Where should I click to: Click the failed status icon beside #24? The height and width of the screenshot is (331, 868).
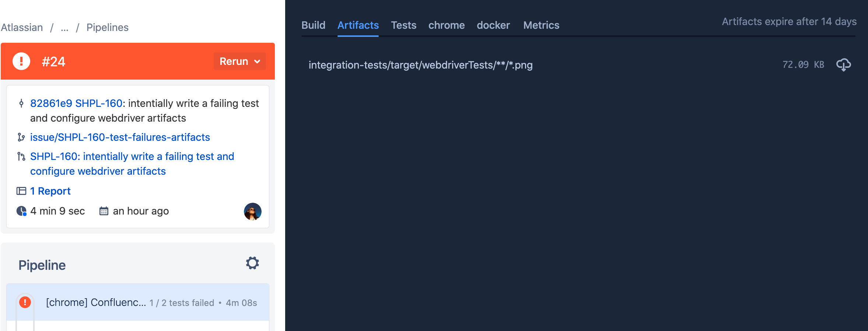21,61
